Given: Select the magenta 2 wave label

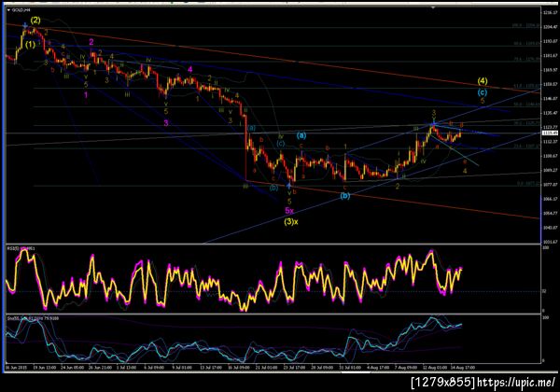Looking at the screenshot, I should (91, 42).
